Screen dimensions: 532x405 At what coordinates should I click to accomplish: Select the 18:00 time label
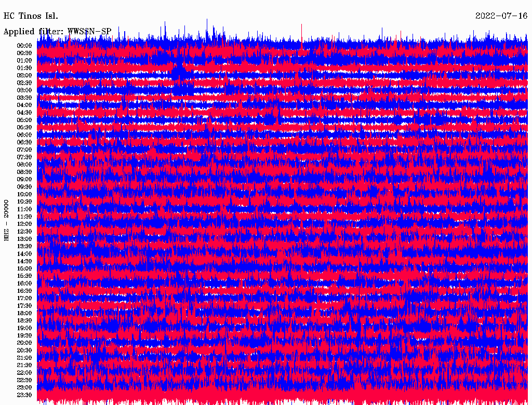click(x=24, y=313)
